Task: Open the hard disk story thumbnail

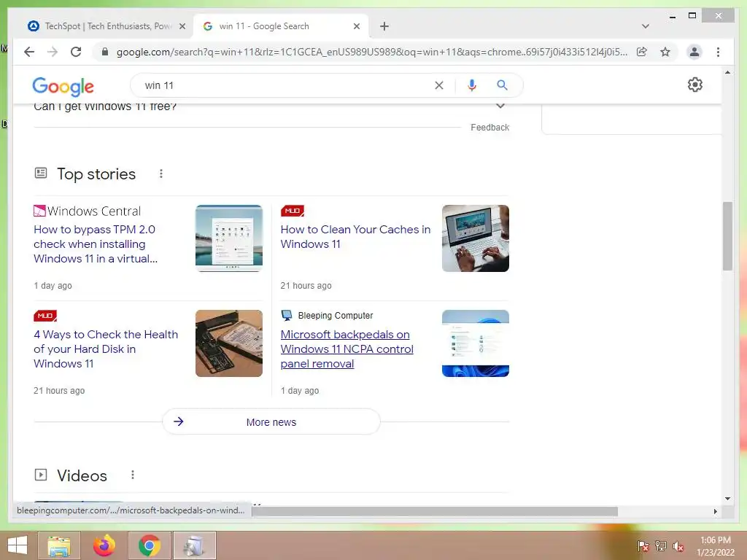Action: pyautogui.click(x=228, y=343)
